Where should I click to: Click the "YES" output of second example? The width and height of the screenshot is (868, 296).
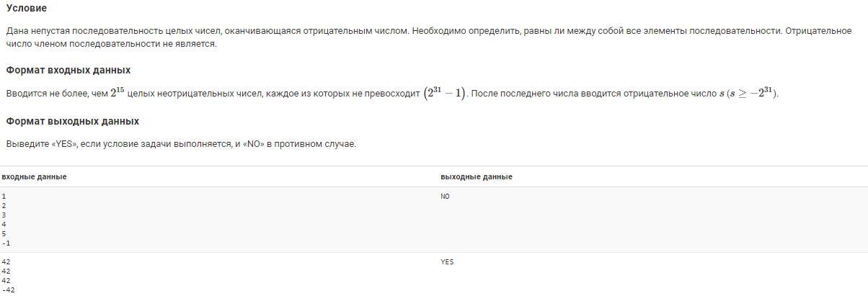447,262
